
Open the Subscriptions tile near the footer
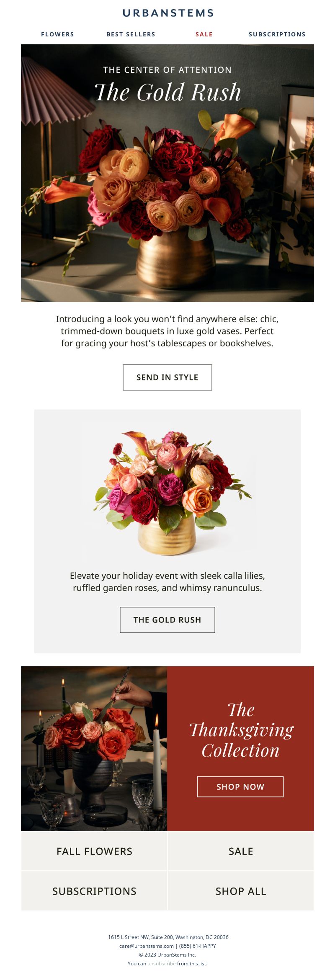94,891
